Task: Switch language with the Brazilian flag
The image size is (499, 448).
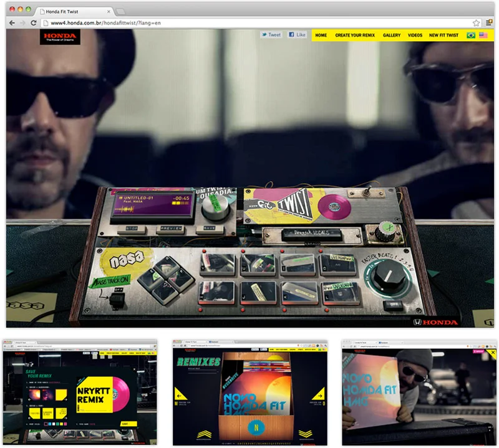Action: click(x=471, y=36)
